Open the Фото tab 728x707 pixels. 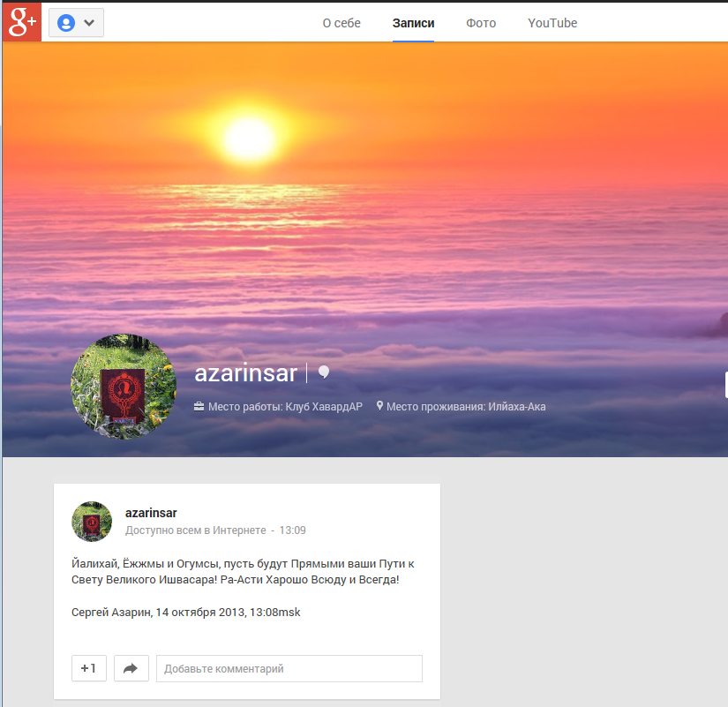(x=481, y=23)
